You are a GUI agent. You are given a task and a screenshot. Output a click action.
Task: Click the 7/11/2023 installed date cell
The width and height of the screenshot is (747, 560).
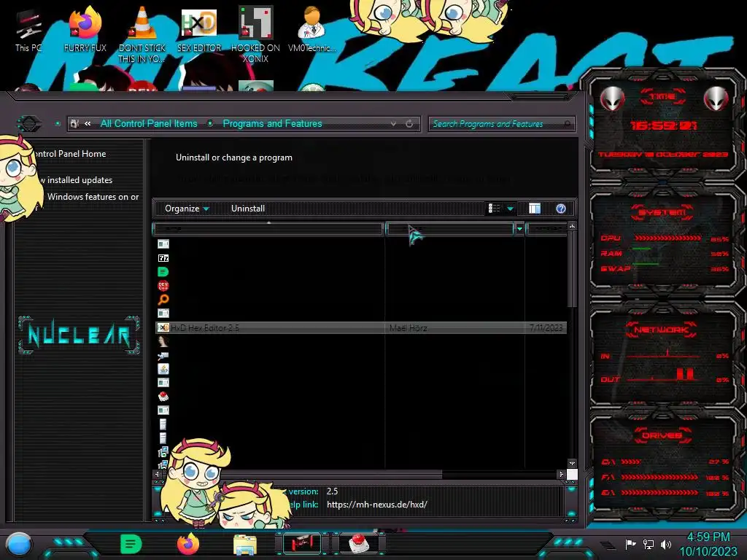546,327
